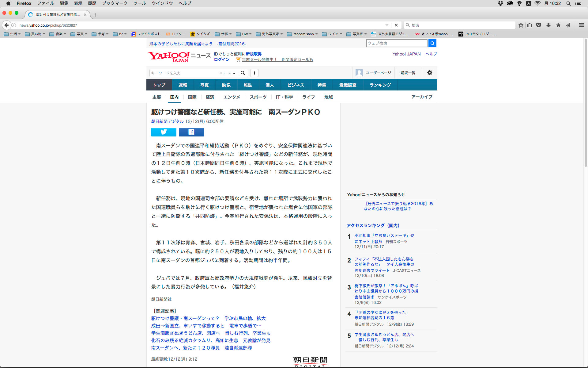Viewport: 588px width, 368px height.
Task: Click the Yahoo News settings gear icon
Action: point(429,73)
